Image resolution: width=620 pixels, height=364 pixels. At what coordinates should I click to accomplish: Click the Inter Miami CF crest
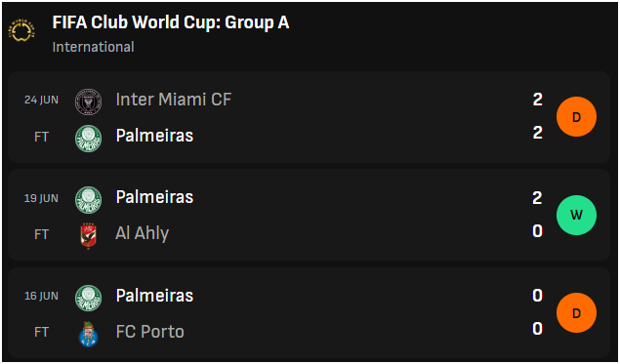point(88,101)
